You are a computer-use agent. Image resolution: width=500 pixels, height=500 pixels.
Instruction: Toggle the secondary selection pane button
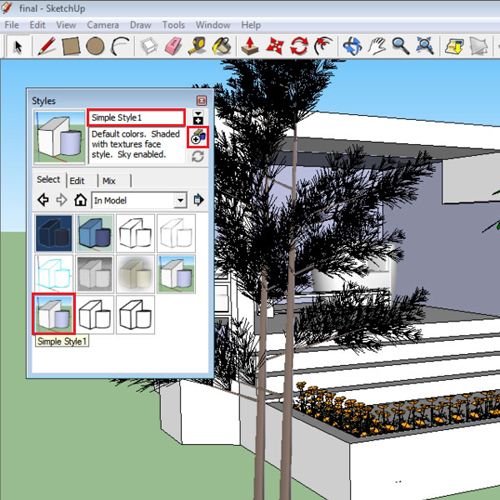(x=198, y=118)
